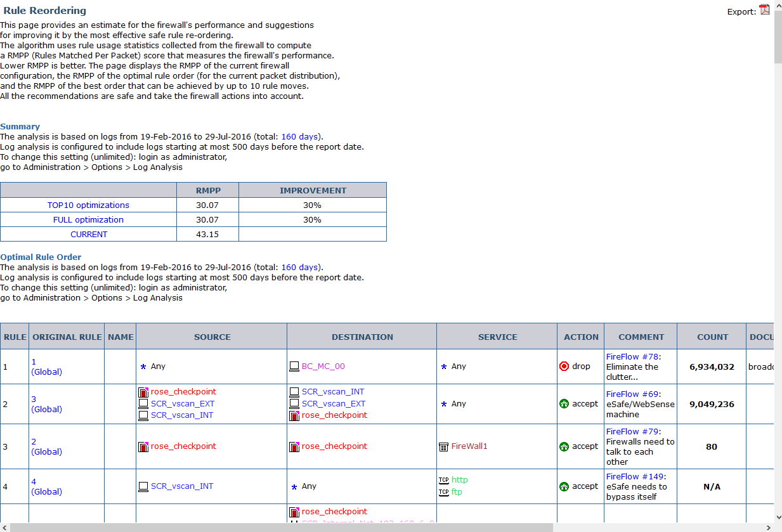Open the FULL optimization link

(x=88, y=220)
